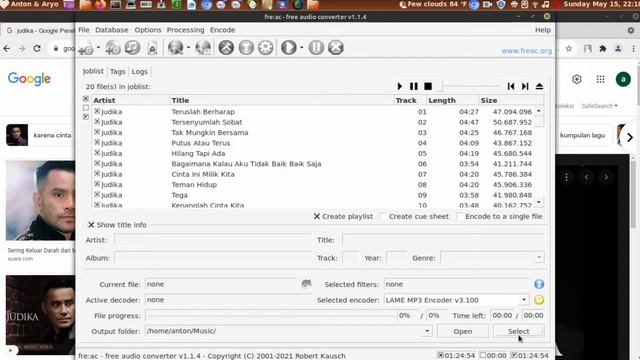Uncheck the Hilang Tapi Ada track checkbox

pyautogui.click(x=97, y=153)
